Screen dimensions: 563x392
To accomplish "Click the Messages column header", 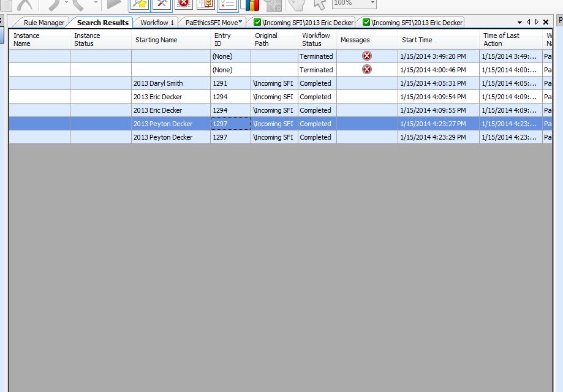I will tap(367, 39).
